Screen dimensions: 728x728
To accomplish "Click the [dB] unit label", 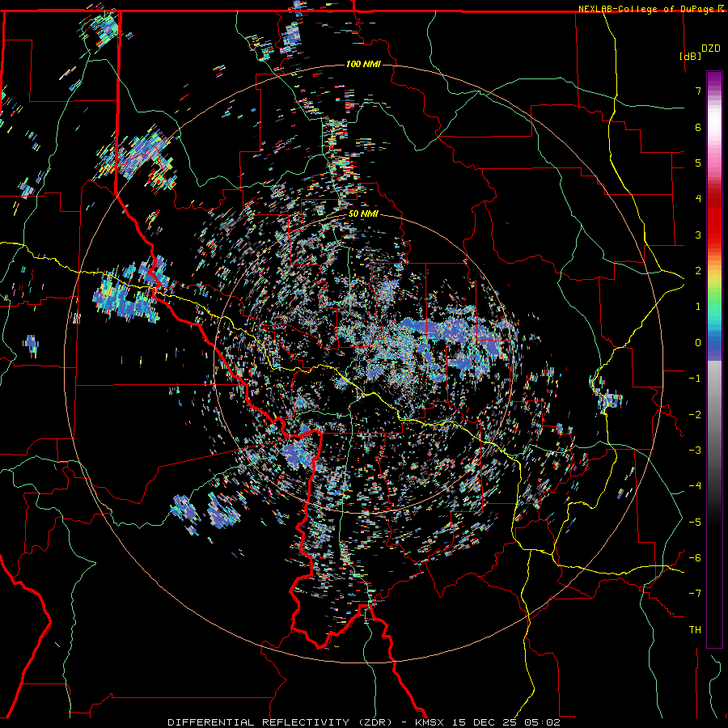I will click(x=690, y=56).
